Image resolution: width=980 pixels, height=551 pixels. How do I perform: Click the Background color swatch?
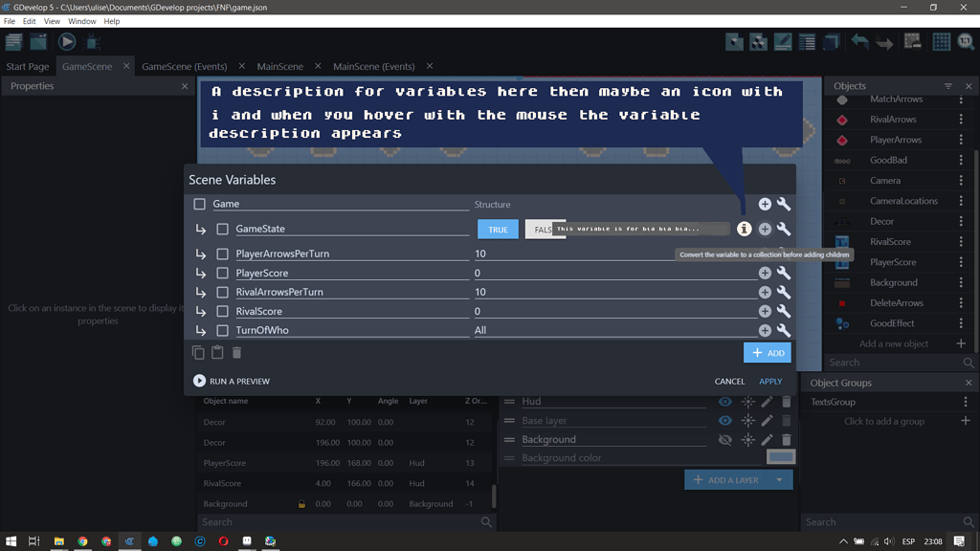click(780, 457)
